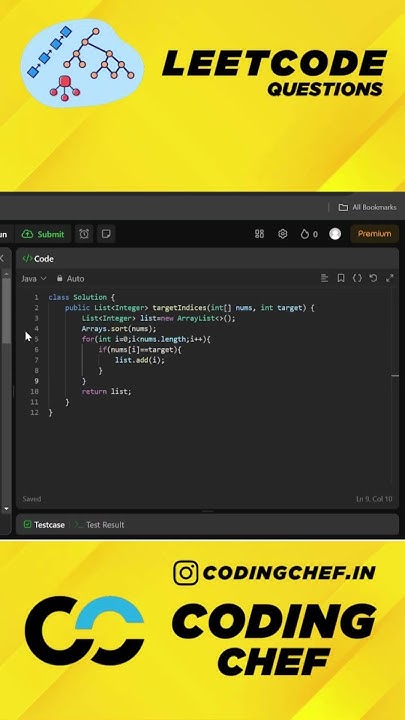Click the Premium button
Image resolution: width=405 pixels, height=720 pixels.
click(374, 234)
